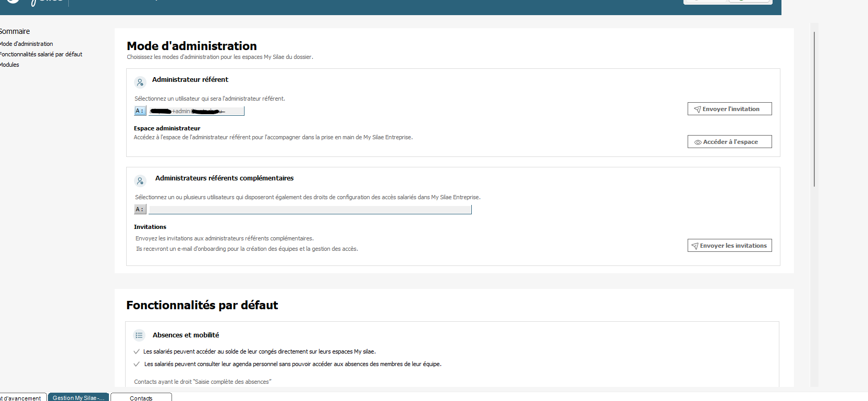The image size is (868, 401).
Task: Toggle employees access to leave balance option
Action: (137, 351)
